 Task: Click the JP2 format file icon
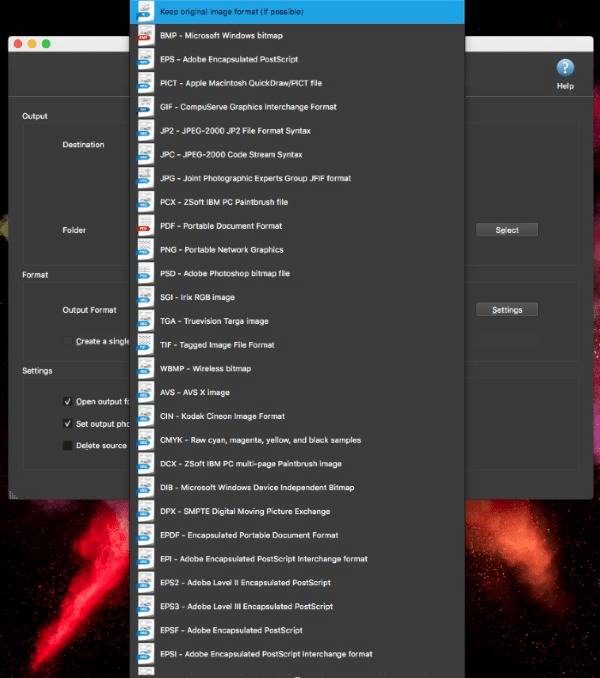click(145, 131)
